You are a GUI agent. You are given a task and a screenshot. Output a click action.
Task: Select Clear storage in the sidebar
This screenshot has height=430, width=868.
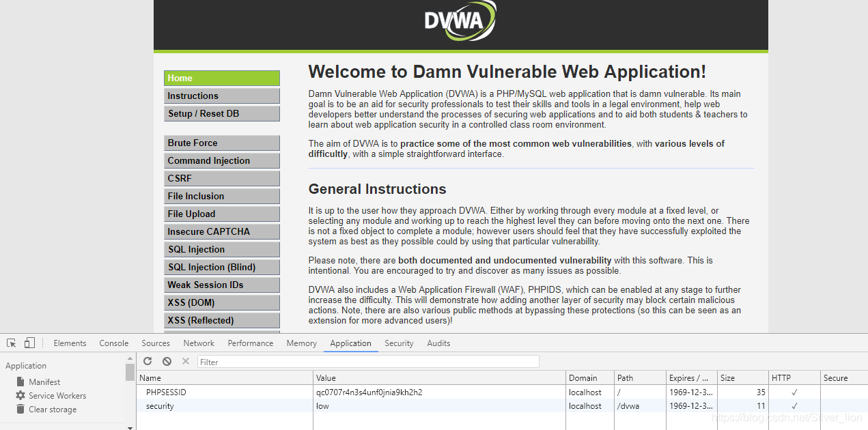(x=53, y=410)
